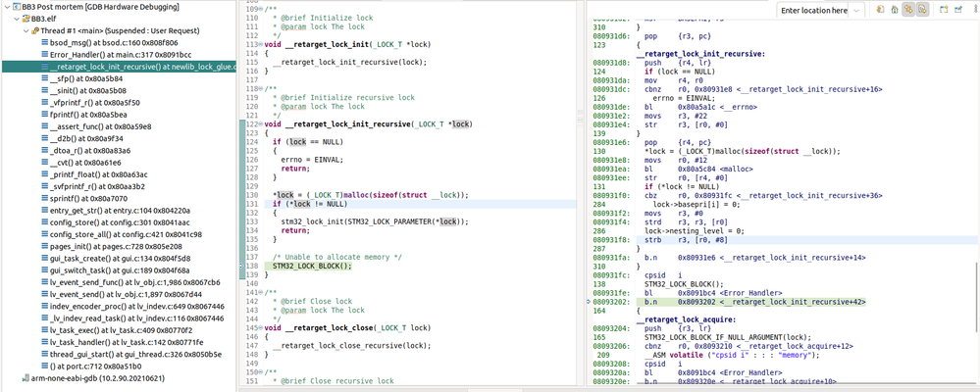Collapse the BB3.elf node
Screen dimensions: 980x392
pyautogui.click(x=17, y=19)
